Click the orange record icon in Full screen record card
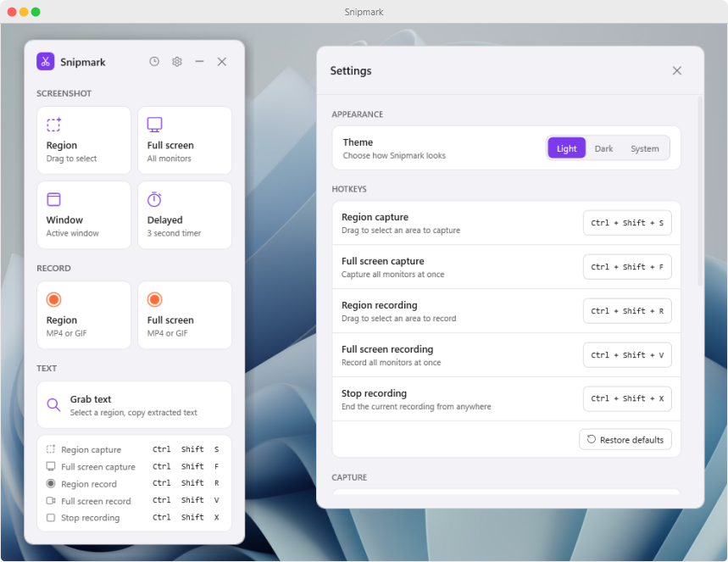 (x=154, y=299)
